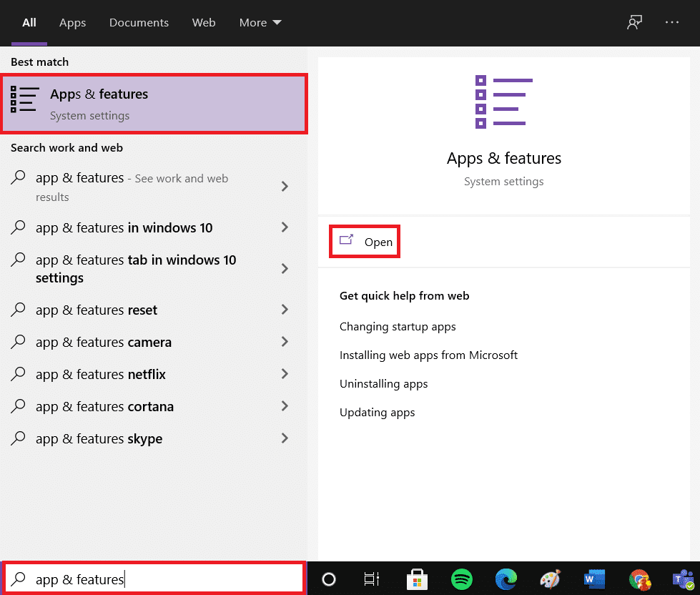The image size is (700, 595).
Task: Launch Microsoft Edge from the taskbar
Action: coord(506,579)
